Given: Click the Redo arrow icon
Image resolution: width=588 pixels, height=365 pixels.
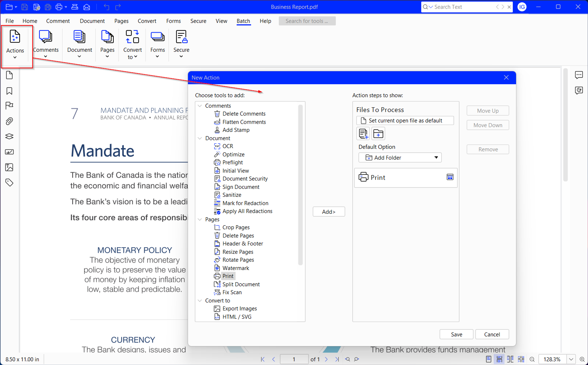Looking at the screenshot, I should tap(118, 7).
